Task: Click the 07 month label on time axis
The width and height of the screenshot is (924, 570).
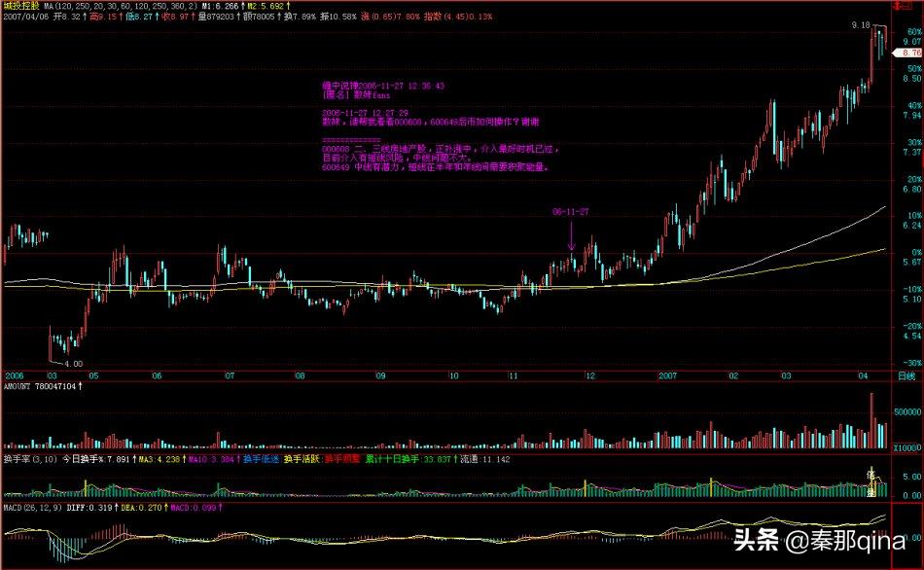Action: click(x=230, y=376)
